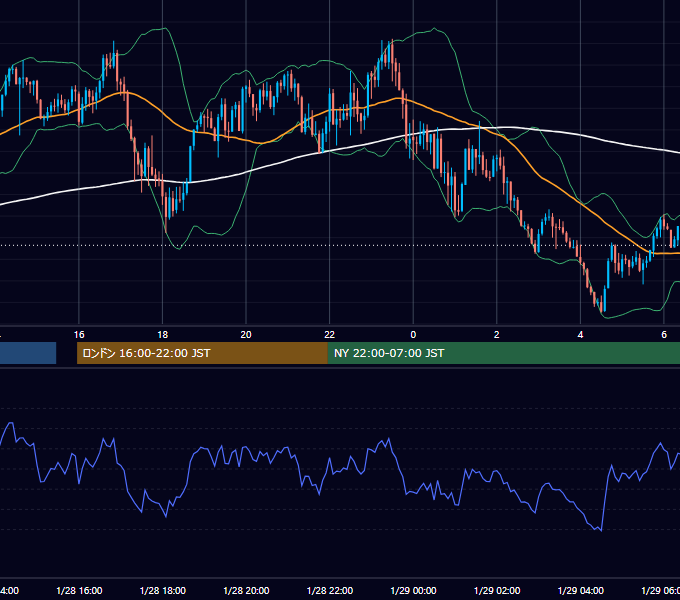The image size is (680, 600).
Task: Click the 18 hour label on price chart axis
Action: [163, 334]
